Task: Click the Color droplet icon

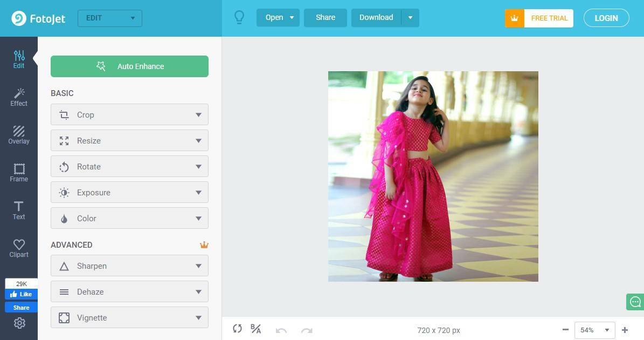Action: coord(64,219)
